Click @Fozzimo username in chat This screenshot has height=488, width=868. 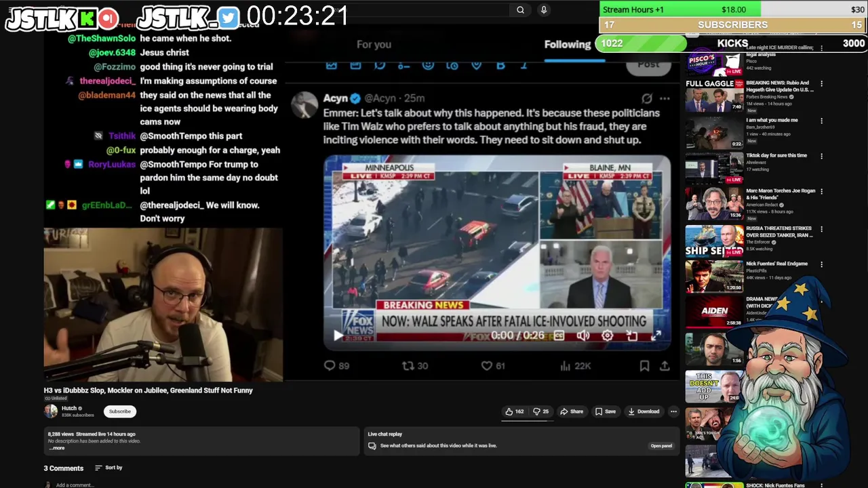pos(115,67)
